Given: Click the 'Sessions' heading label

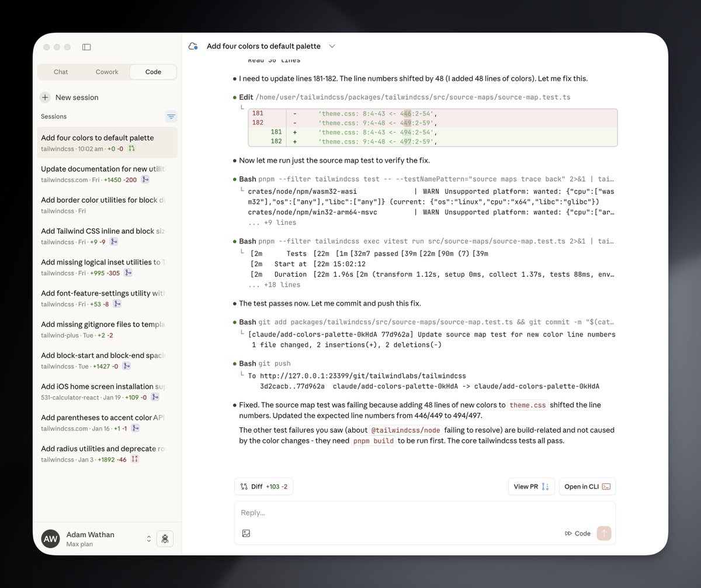Looking at the screenshot, I should pos(54,116).
